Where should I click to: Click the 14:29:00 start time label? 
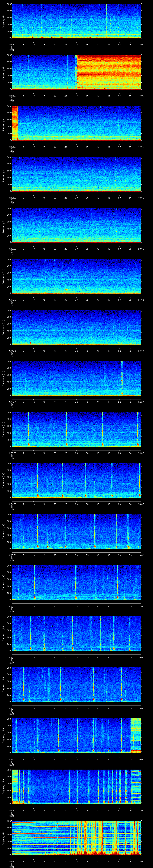pos(12,760)
